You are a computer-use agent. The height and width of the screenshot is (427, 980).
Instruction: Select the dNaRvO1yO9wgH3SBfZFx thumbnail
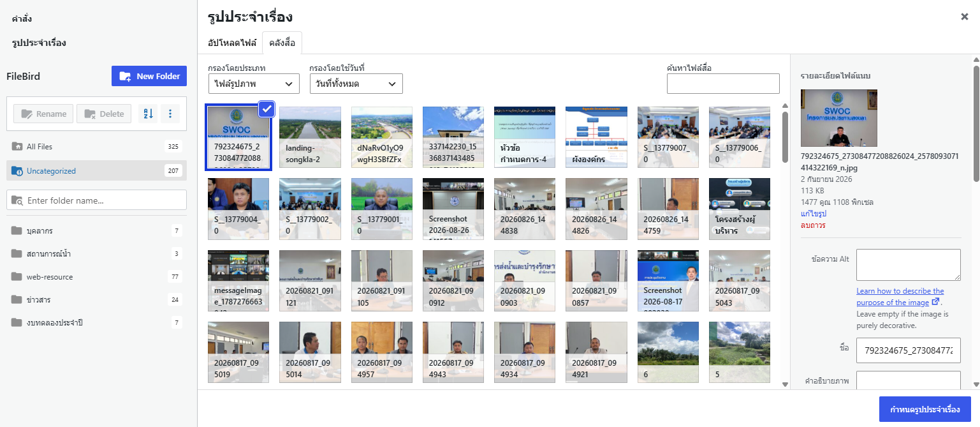point(382,137)
